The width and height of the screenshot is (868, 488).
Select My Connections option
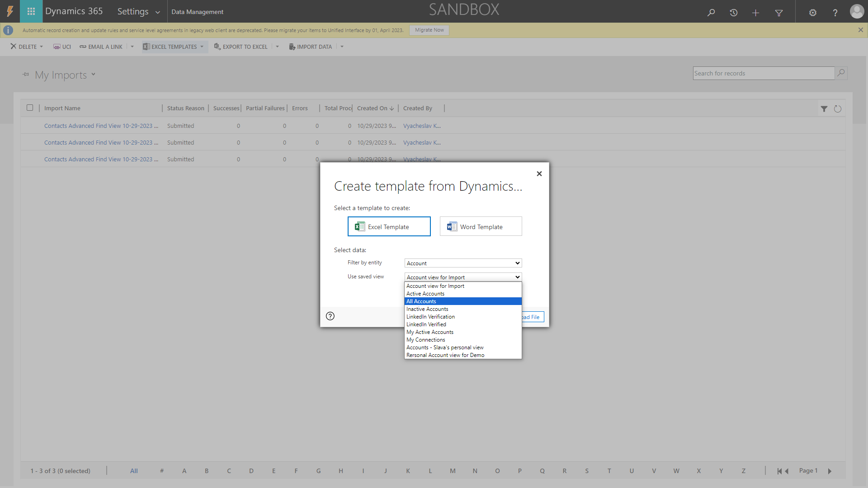click(x=463, y=340)
